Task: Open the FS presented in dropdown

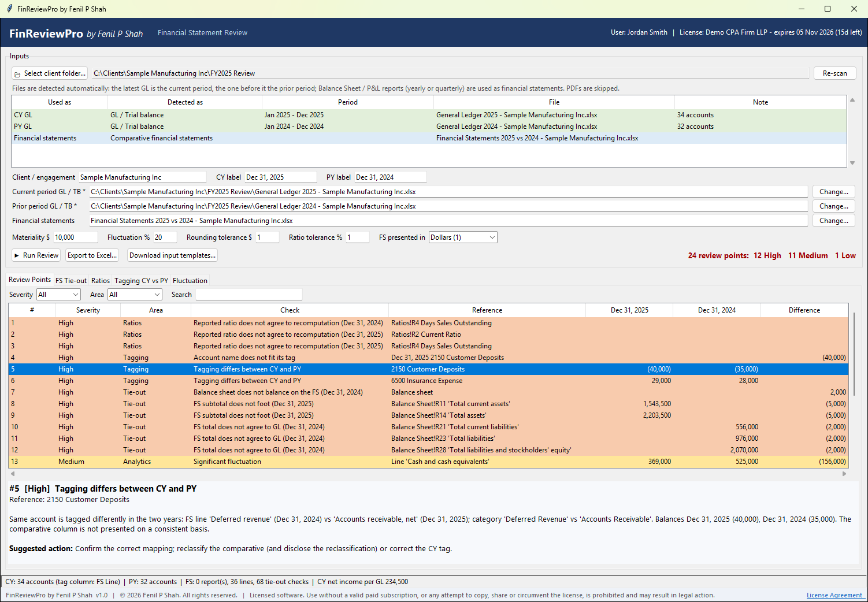Action: coord(463,237)
